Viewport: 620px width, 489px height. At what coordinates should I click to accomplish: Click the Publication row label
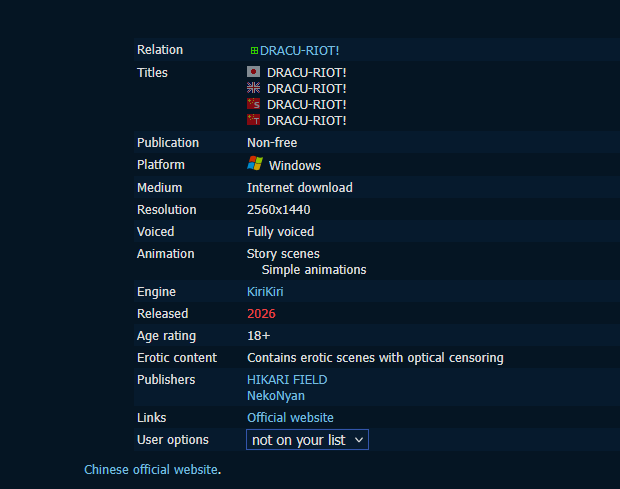pyautogui.click(x=168, y=143)
